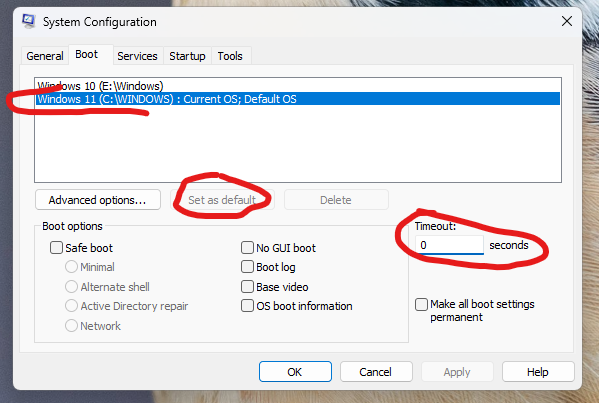The width and height of the screenshot is (599, 403).
Task: Click the Set as default button
Action: click(222, 200)
